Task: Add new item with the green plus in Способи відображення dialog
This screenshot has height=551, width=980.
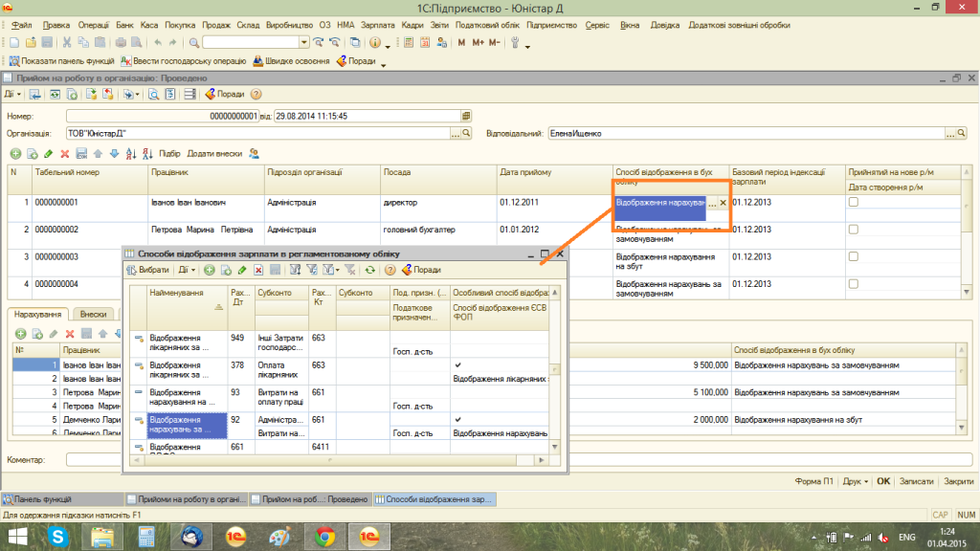Action: click(x=210, y=270)
